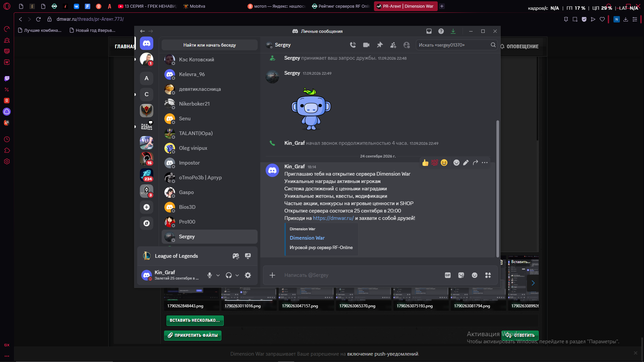Add thumbs up reaction to message
Screen dimensions: 644x362
[x=425, y=163]
